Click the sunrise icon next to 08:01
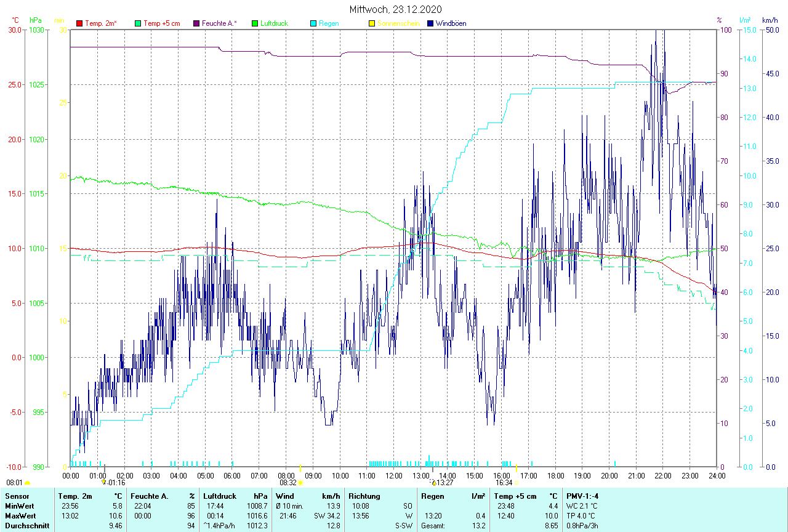Viewport: 788px width, 532px height. [27, 483]
